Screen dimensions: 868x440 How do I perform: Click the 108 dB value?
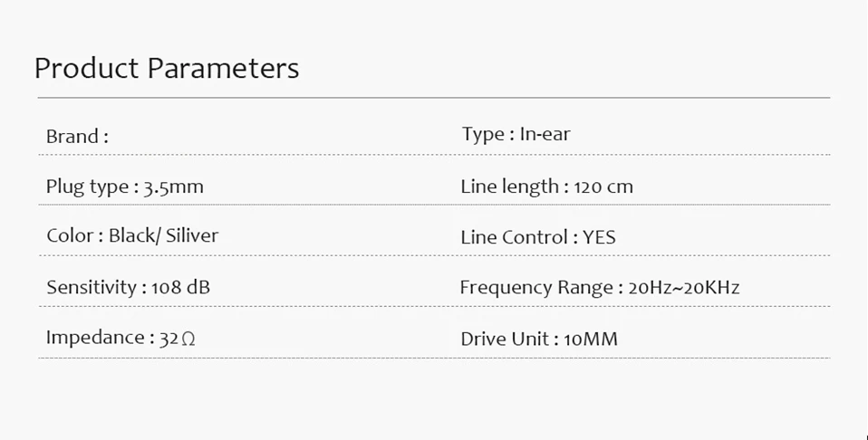pyautogui.click(x=180, y=287)
